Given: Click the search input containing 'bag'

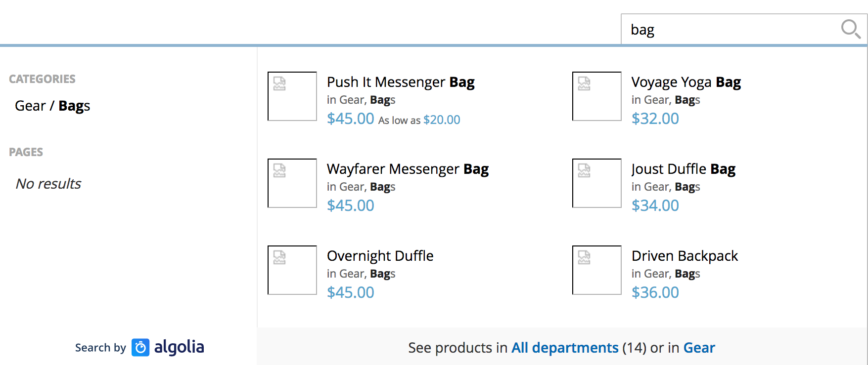Looking at the screenshot, I should point(717,29).
